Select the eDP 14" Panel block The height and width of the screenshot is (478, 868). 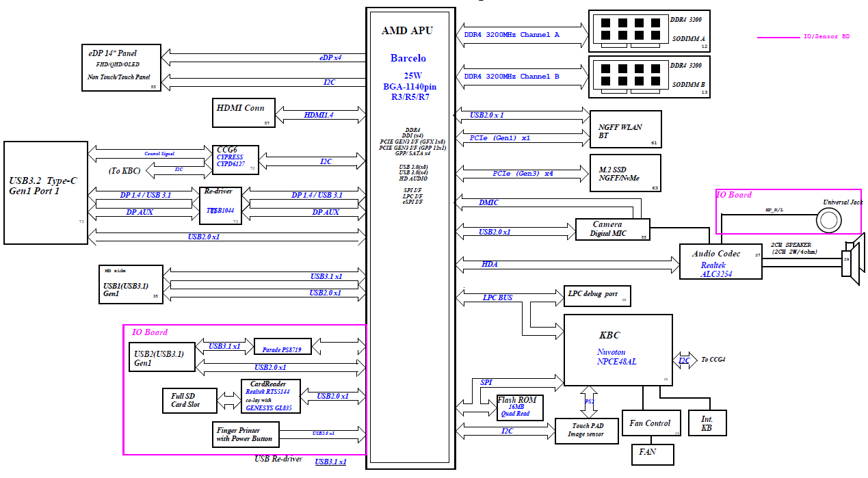121,67
